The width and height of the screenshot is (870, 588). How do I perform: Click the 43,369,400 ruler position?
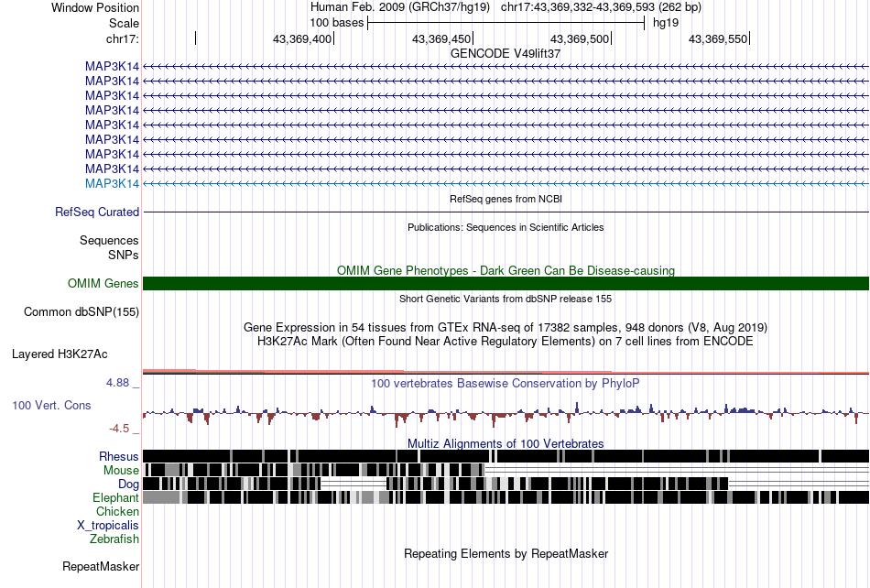[x=302, y=38]
